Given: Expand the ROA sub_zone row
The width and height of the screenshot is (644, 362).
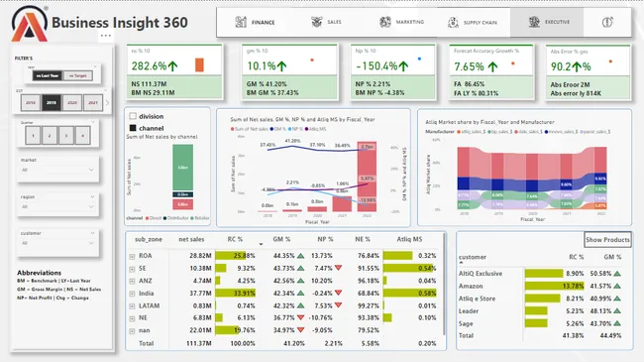Looking at the screenshot, I should [132, 256].
